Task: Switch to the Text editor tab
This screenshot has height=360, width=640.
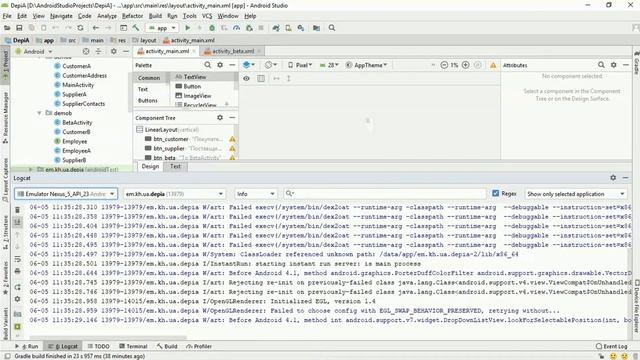Action: coord(175,166)
